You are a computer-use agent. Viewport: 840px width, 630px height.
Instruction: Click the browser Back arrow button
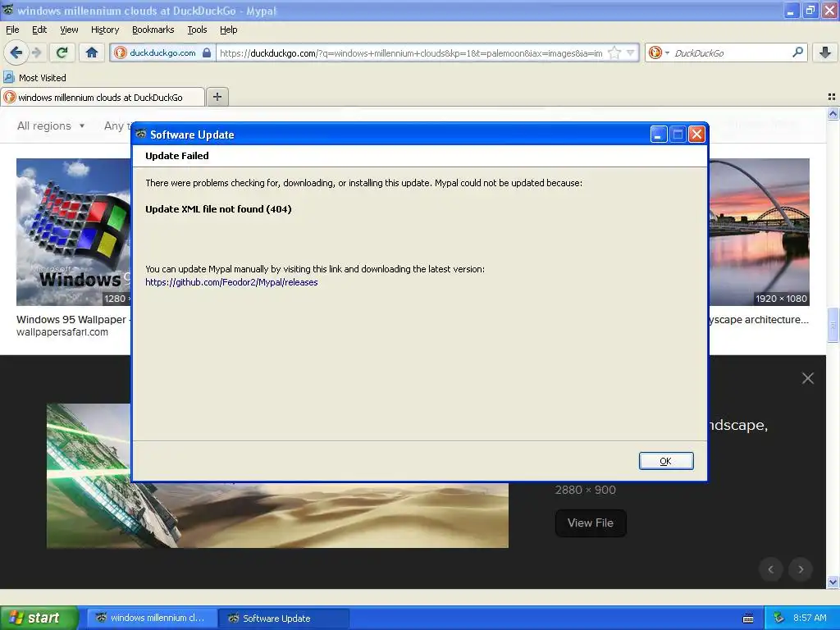[x=16, y=52]
